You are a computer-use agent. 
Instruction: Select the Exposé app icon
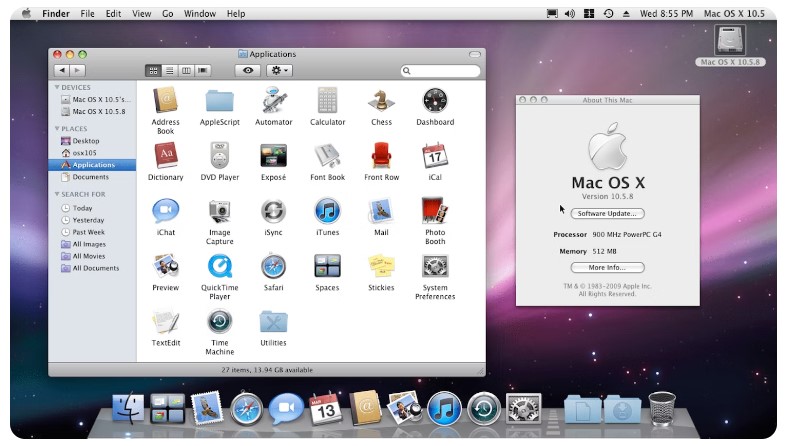274,156
